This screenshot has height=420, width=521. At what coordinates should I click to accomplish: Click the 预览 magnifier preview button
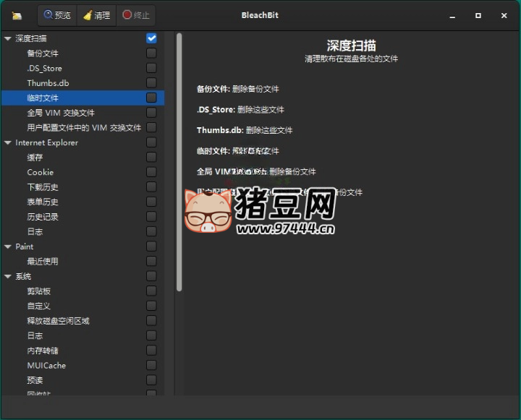pos(57,14)
